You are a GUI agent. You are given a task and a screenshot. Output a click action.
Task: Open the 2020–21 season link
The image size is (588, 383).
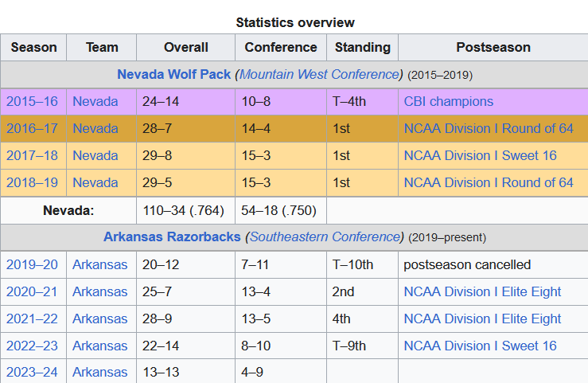pos(32,291)
